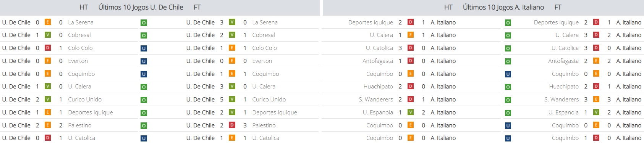Click green V badge in U. Espanola halftime row

point(411,112)
